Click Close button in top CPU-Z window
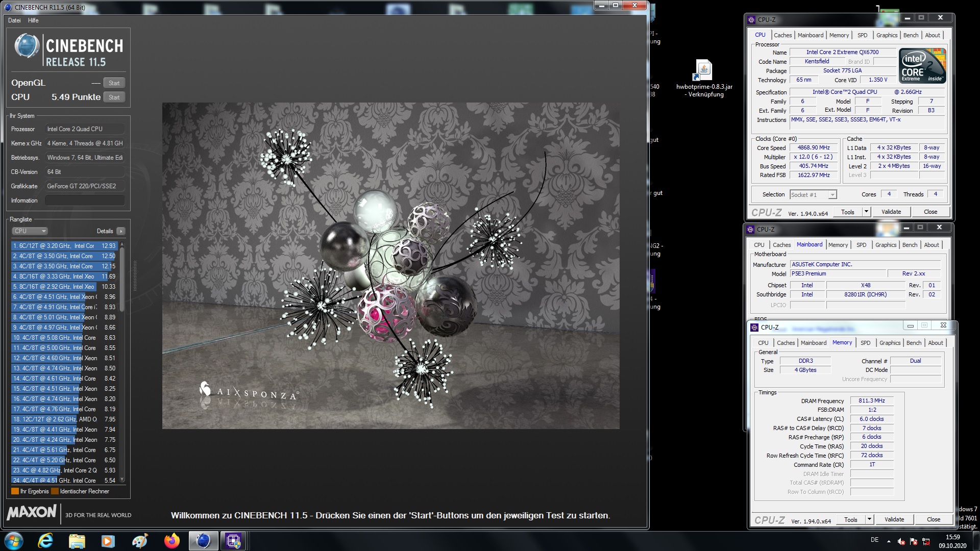Image resolution: width=980 pixels, height=551 pixels. click(x=930, y=212)
